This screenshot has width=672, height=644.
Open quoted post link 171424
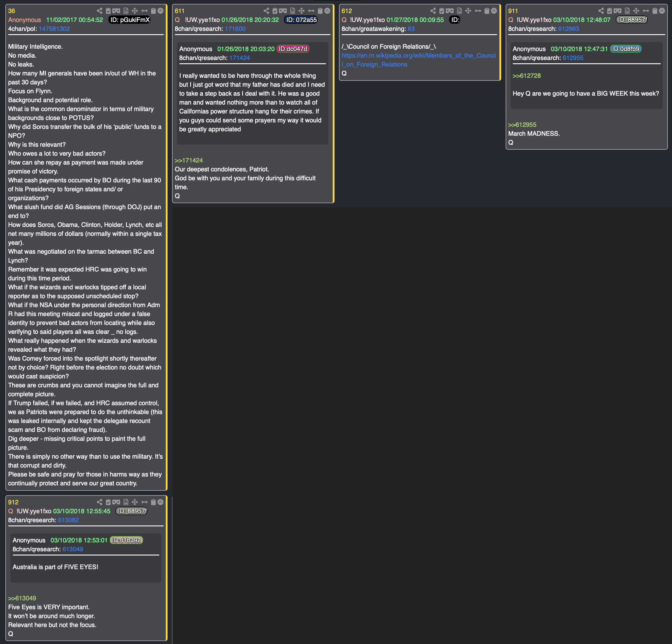(x=240, y=58)
